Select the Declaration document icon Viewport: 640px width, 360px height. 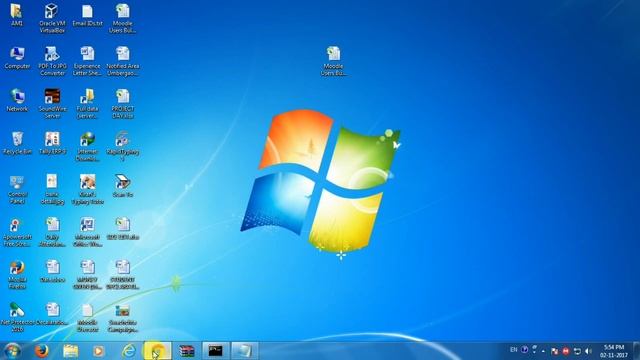pyautogui.click(x=52, y=314)
